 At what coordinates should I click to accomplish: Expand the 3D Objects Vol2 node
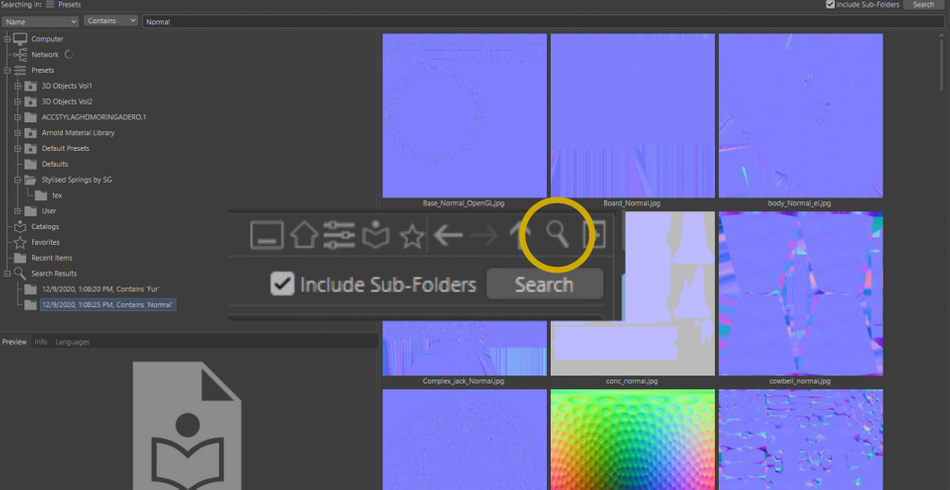point(18,102)
